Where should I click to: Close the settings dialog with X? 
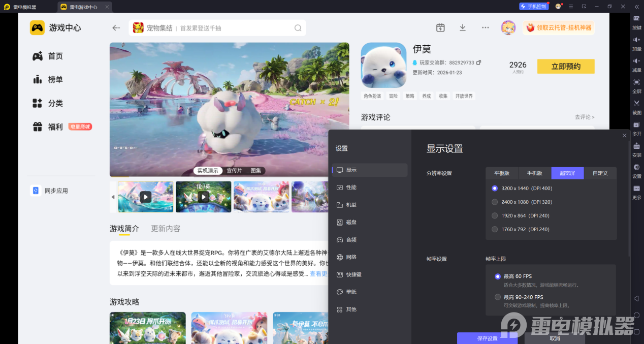click(625, 135)
